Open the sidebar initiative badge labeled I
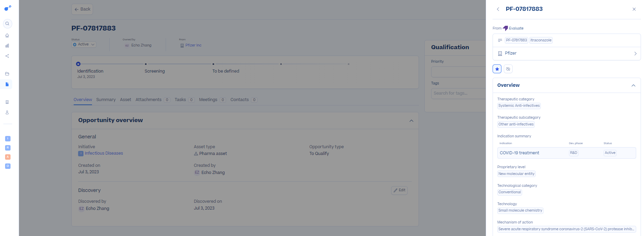The height and width of the screenshot is (236, 644). 8,139
